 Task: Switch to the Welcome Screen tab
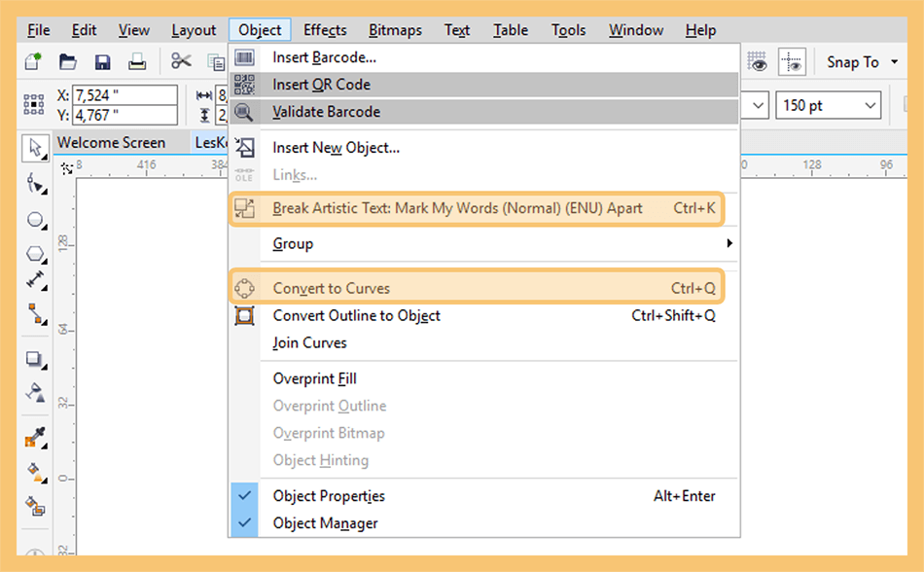112,143
